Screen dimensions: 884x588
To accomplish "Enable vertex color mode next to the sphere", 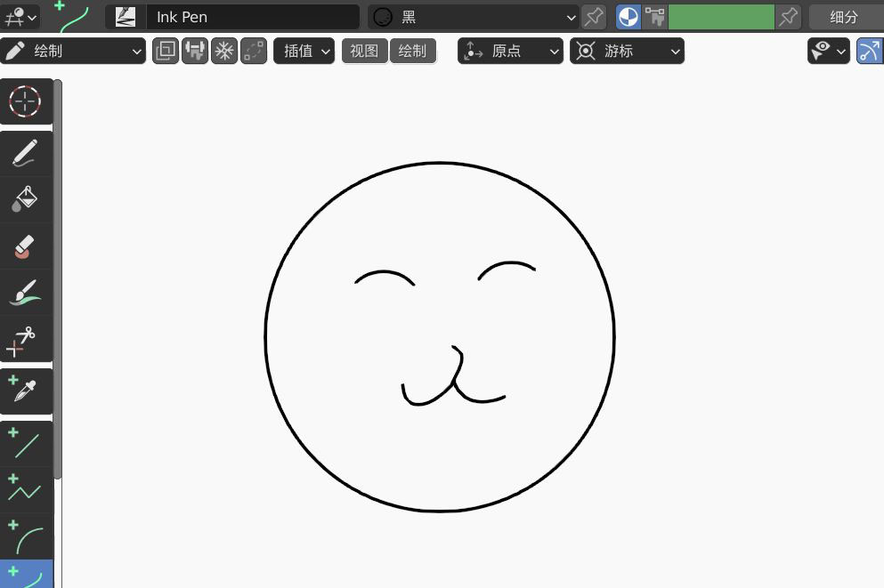I will [655, 16].
